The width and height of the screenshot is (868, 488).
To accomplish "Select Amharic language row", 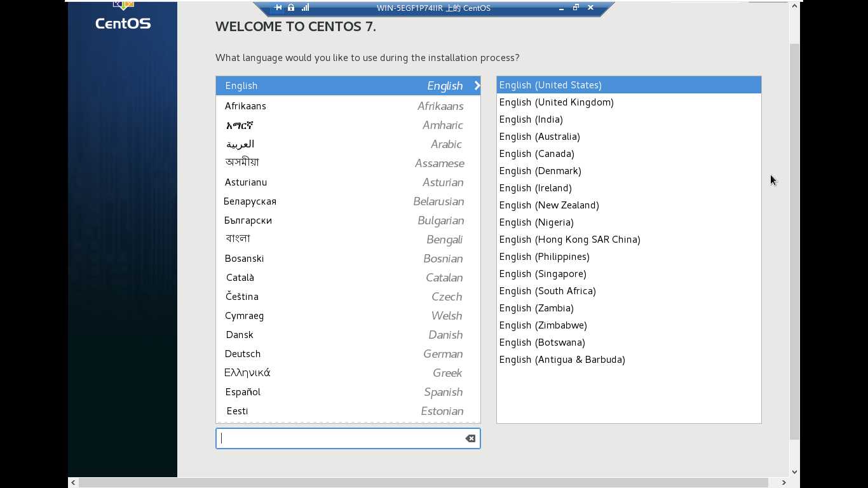I will pyautogui.click(x=348, y=125).
